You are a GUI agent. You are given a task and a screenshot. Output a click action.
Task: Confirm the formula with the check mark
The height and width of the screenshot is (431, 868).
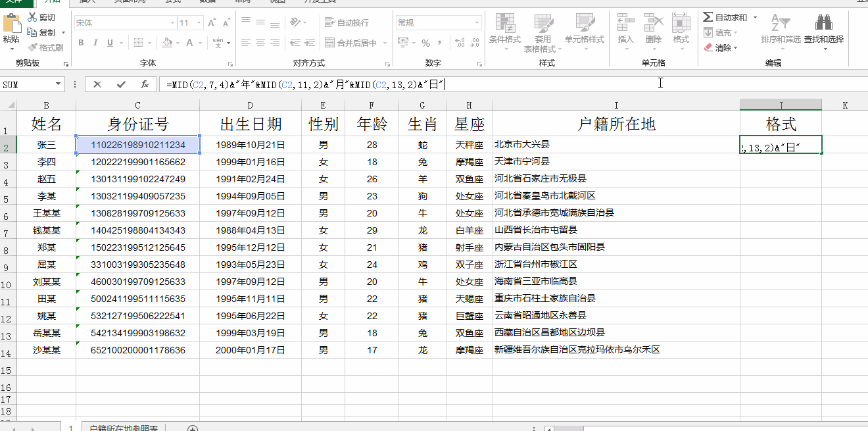pos(121,84)
